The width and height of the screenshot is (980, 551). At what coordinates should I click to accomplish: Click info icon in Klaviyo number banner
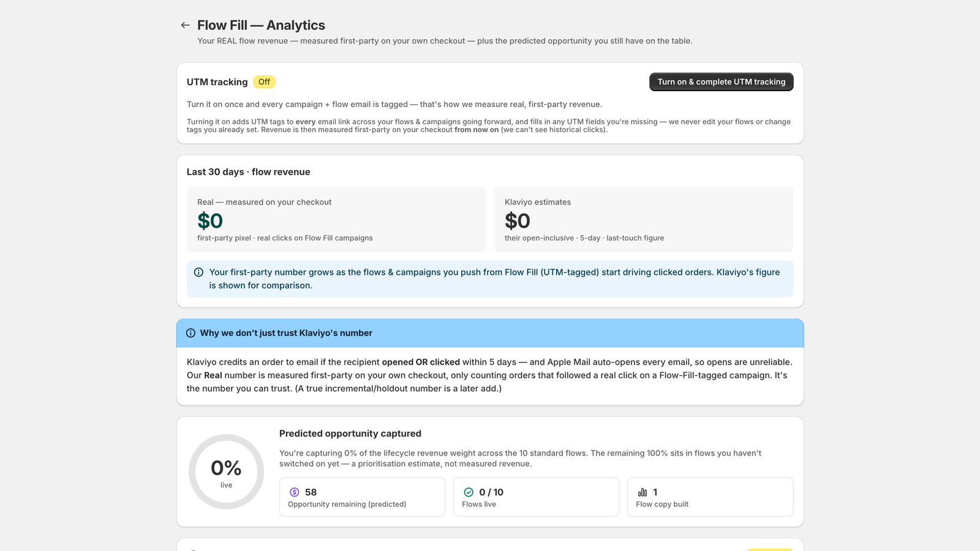(190, 333)
